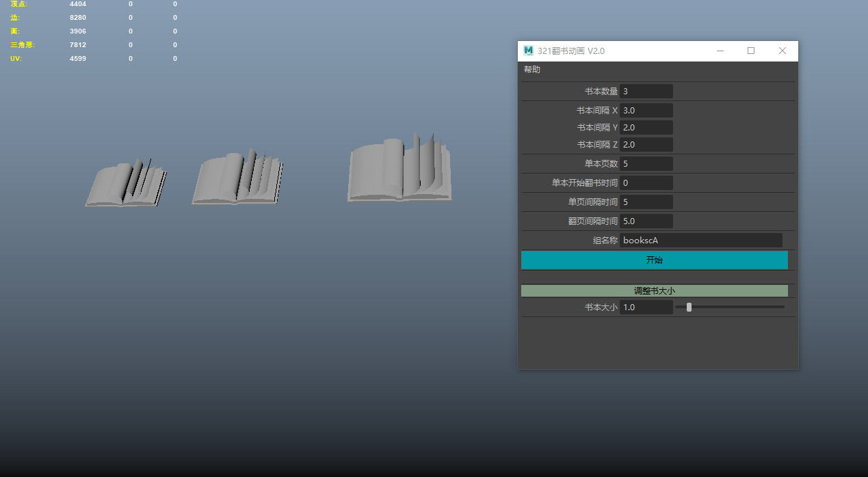
Task: Click the 翻页间隔时间 field
Action: (x=646, y=221)
